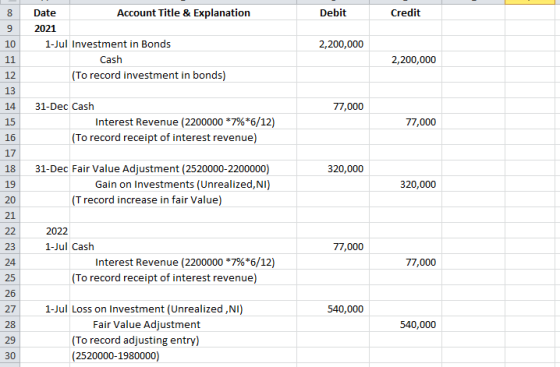This screenshot has height=367, width=560.
Task: Select the 2,200,000 credit amount cell
Action: pos(405,60)
